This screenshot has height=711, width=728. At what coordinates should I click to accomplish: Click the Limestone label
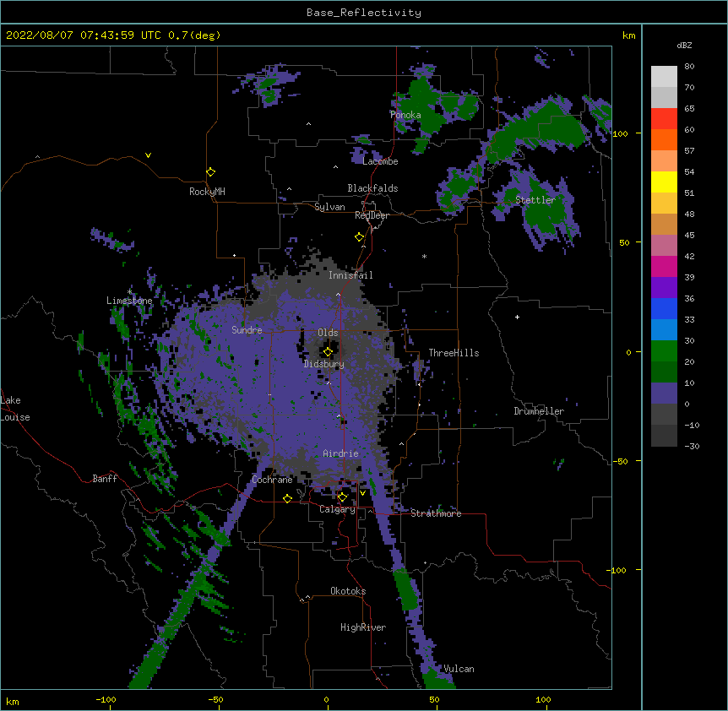(x=129, y=301)
